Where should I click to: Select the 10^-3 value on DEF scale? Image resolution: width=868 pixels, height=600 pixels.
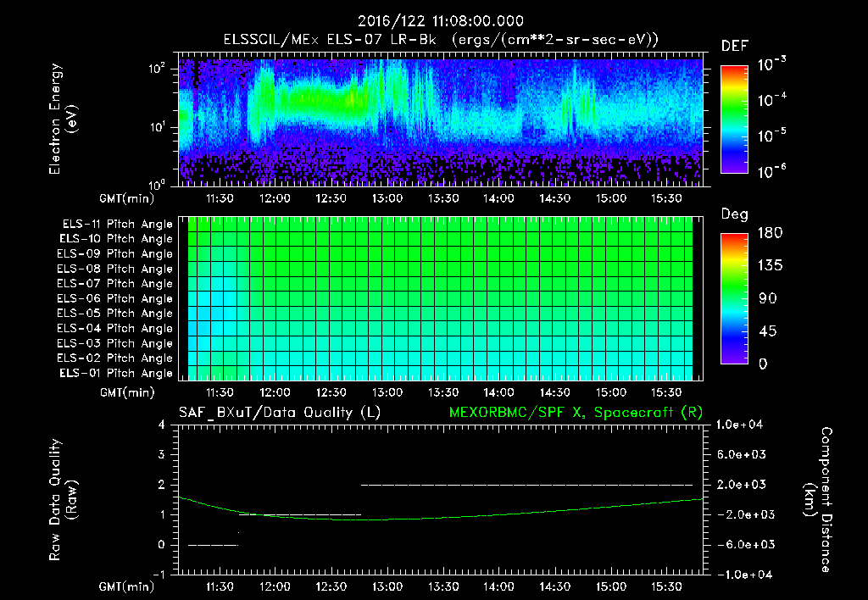(771, 64)
